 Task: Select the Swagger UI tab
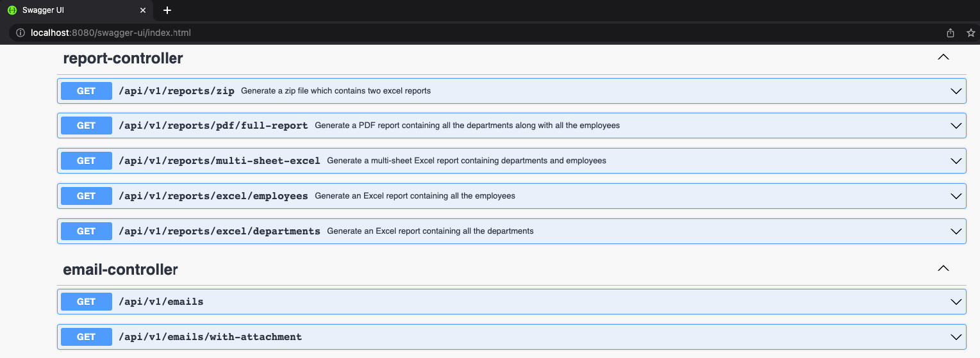pyautogui.click(x=77, y=10)
